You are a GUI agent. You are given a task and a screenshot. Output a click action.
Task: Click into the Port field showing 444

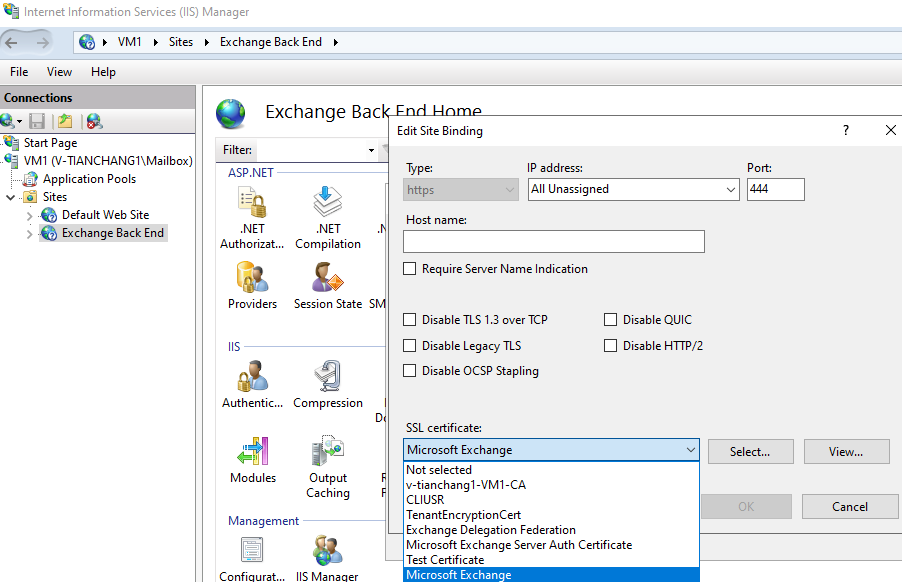[x=775, y=189]
